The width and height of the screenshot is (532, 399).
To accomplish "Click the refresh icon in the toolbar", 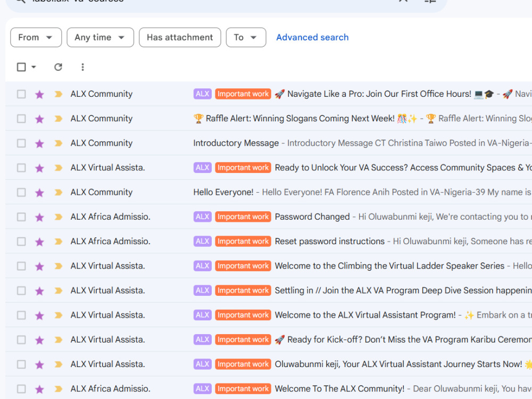I will click(58, 67).
